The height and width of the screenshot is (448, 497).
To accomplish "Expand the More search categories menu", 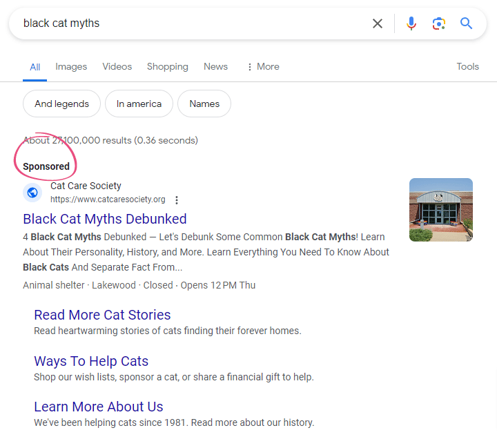I will click(x=264, y=66).
